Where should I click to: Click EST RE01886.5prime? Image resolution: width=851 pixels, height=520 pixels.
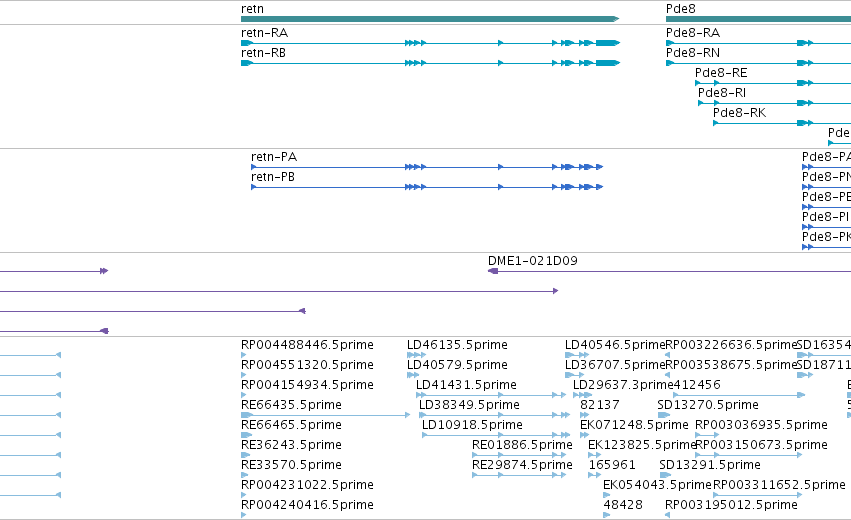pyautogui.click(x=522, y=445)
